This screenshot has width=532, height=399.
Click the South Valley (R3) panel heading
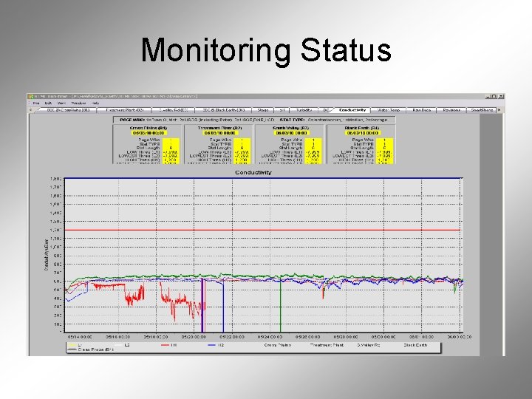click(291, 129)
